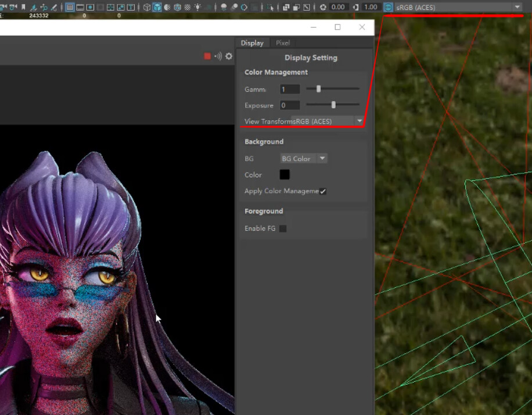This screenshot has height=415, width=532.
Task: Select smooth shaded cube display icon
Action: (157, 8)
